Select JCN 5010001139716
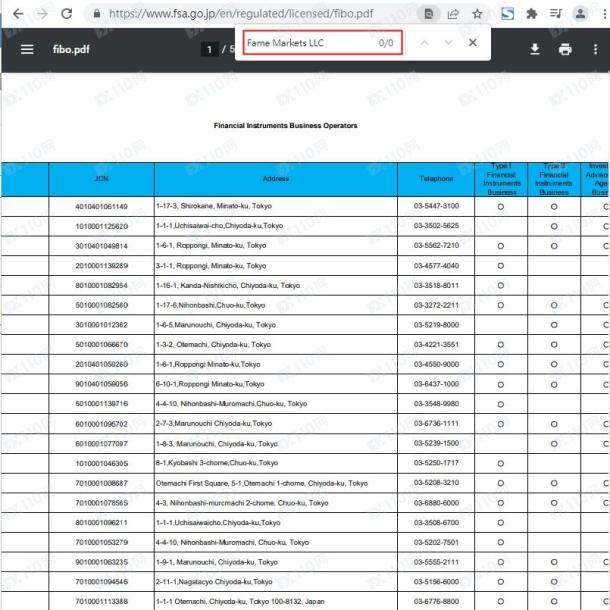The width and height of the screenshot is (610, 610). [x=102, y=404]
